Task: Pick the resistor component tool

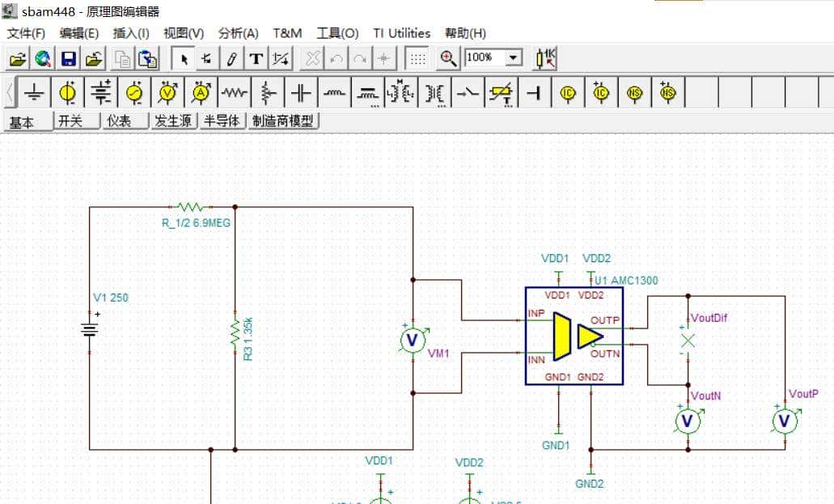Action: pos(233,92)
